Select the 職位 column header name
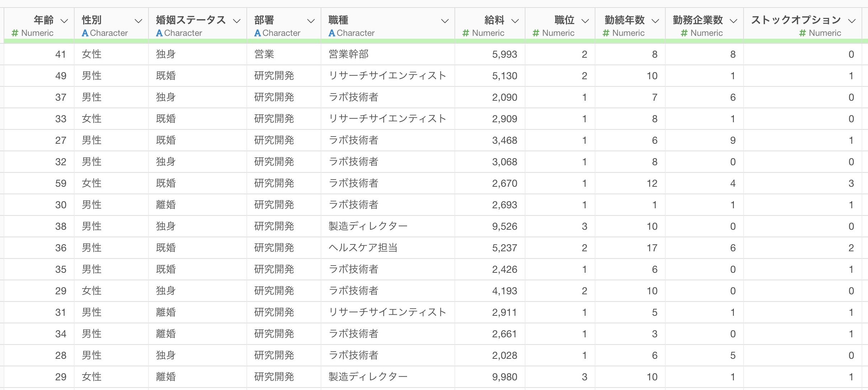This screenshot has width=868, height=390. point(565,20)
